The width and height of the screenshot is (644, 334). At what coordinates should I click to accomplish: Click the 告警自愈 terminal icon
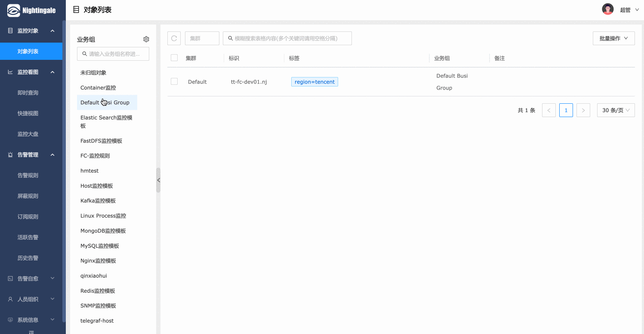pos(10,278)
